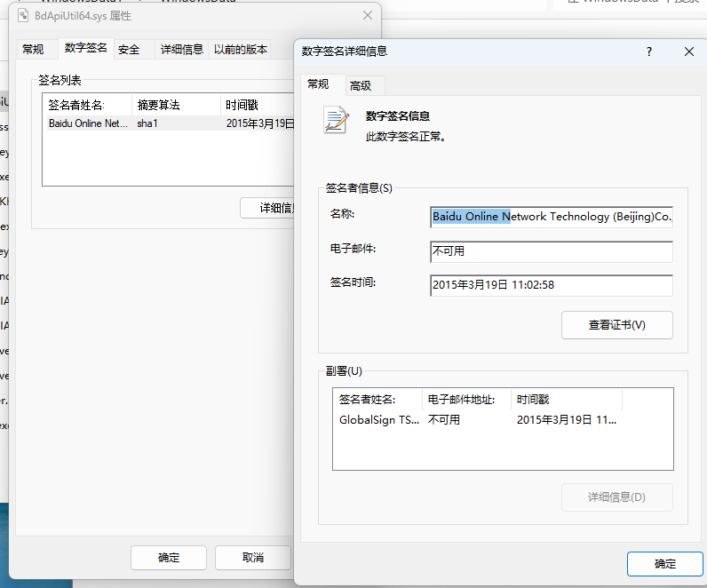This screenshot has height=588, width=707.
Task: Click the 电子邮件地址 column header
Action: [x=466, y=400]
